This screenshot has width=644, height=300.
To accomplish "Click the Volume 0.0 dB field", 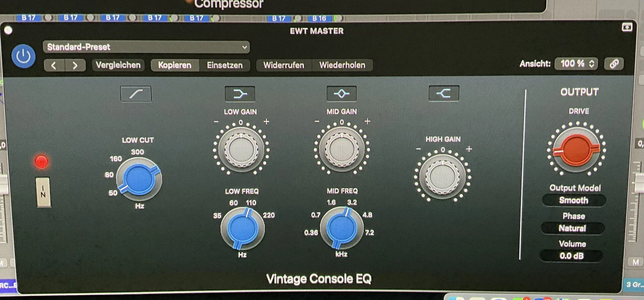I will click(572, 256).
